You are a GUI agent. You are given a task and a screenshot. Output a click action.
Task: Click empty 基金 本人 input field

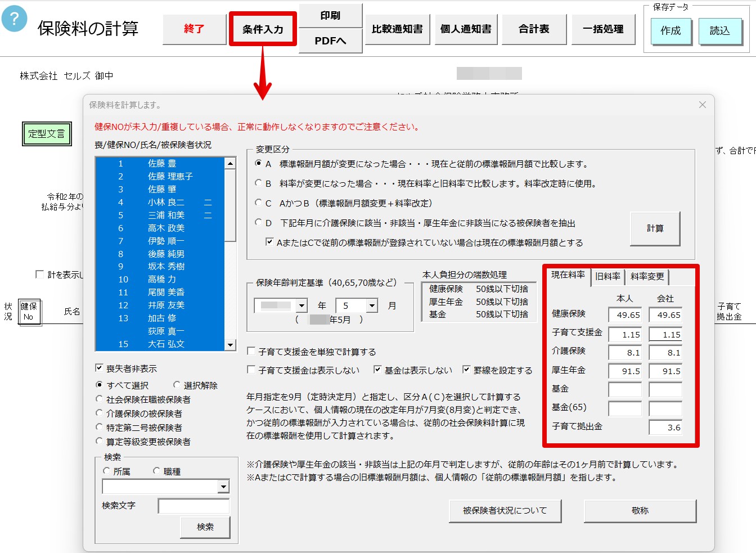[x=625, y=390]
